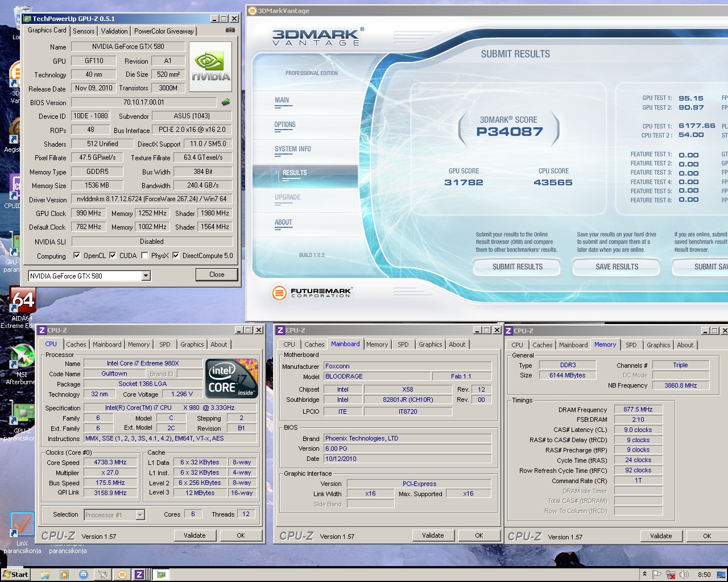Click the CPU score value 43565
The width and height of the screenshot is (728, 582).
click(x=553, y=182)
